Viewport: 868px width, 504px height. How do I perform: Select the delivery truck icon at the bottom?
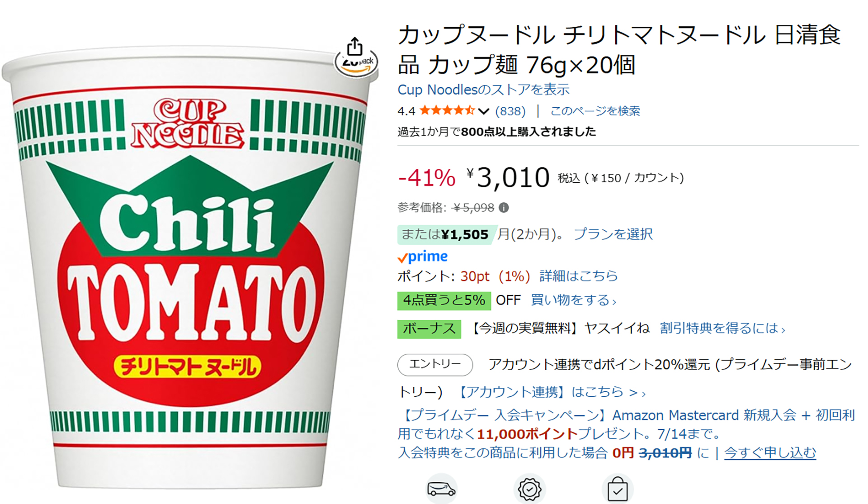pos(442,489)
